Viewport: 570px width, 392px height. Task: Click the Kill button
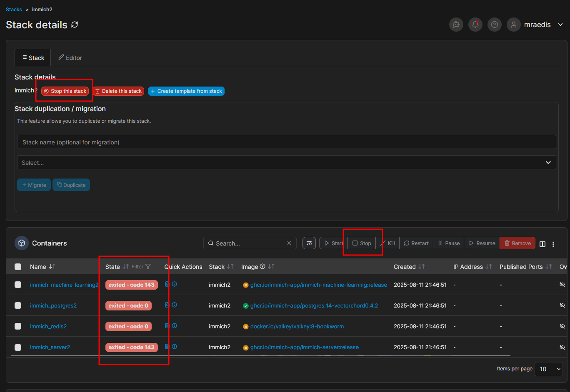tap(387, 243)
